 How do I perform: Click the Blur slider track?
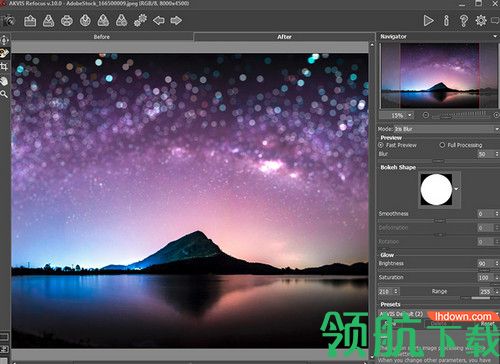coord(438,161)
